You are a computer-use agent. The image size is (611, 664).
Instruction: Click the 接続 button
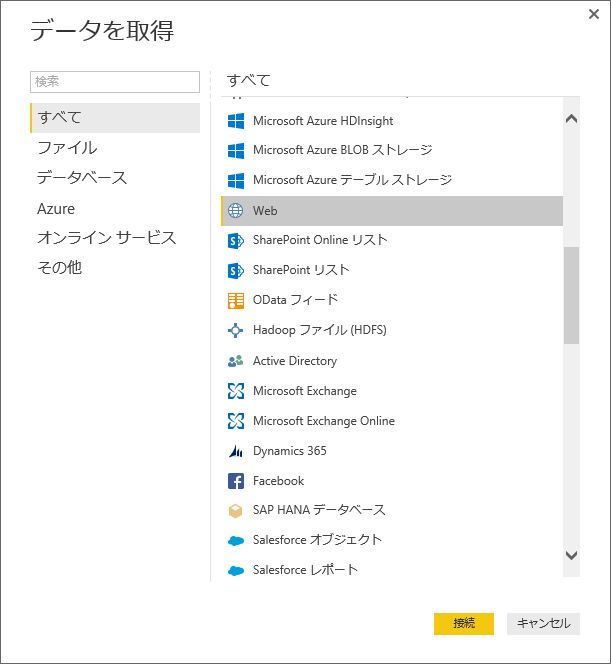pyautogui.click(x=464, y=623)
